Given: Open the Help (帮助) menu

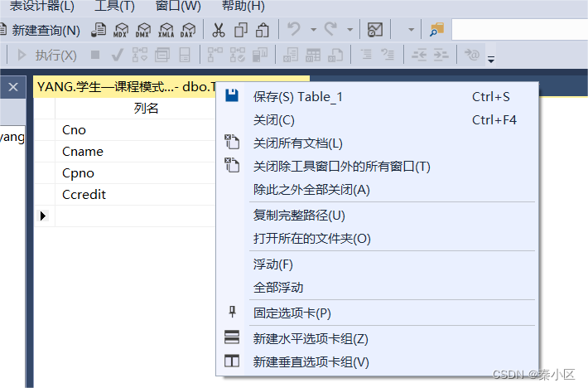Looking at the screenshot, I should (243, 6).
